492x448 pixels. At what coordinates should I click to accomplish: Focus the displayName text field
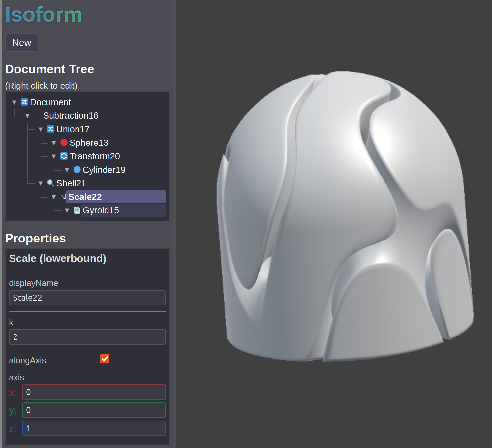87,298
